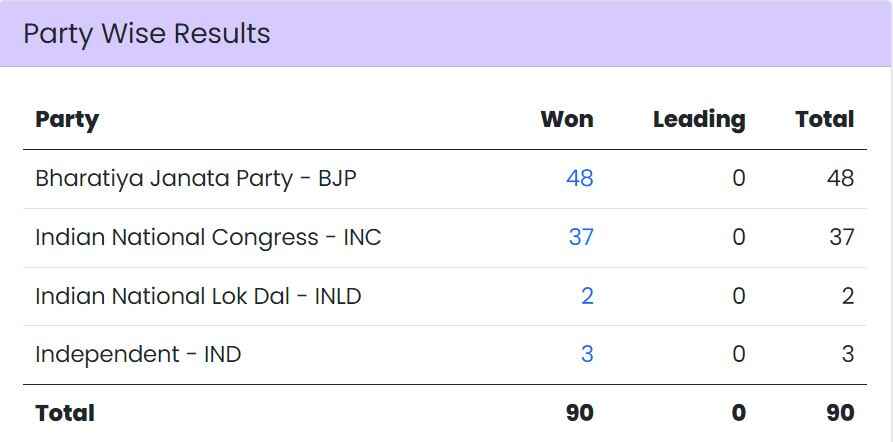Open BJP's 48 won seats link
893x442 pixels.
tap(579, 178)
